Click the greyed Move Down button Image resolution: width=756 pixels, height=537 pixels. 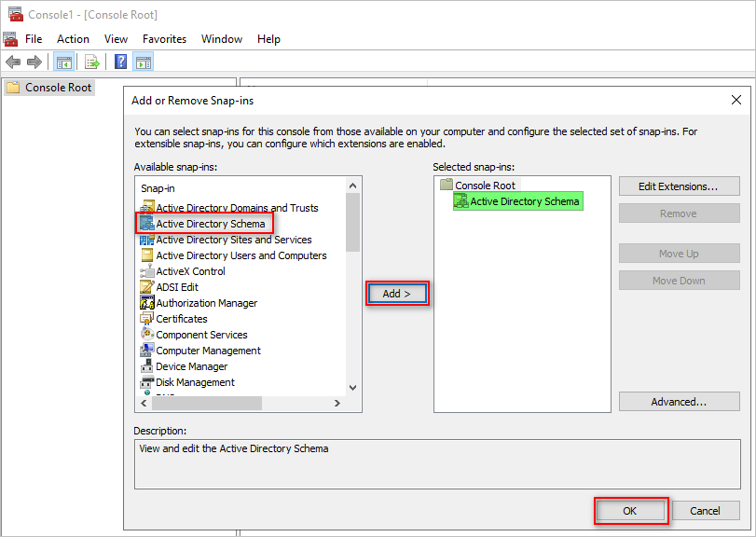point(679,280)
